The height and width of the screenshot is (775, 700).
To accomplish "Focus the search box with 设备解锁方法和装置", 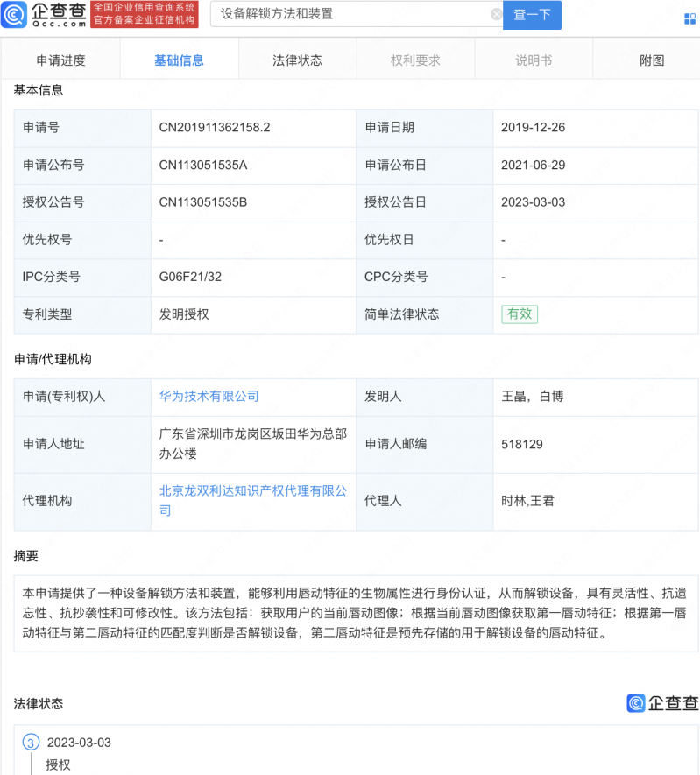I will coord(356,14).
